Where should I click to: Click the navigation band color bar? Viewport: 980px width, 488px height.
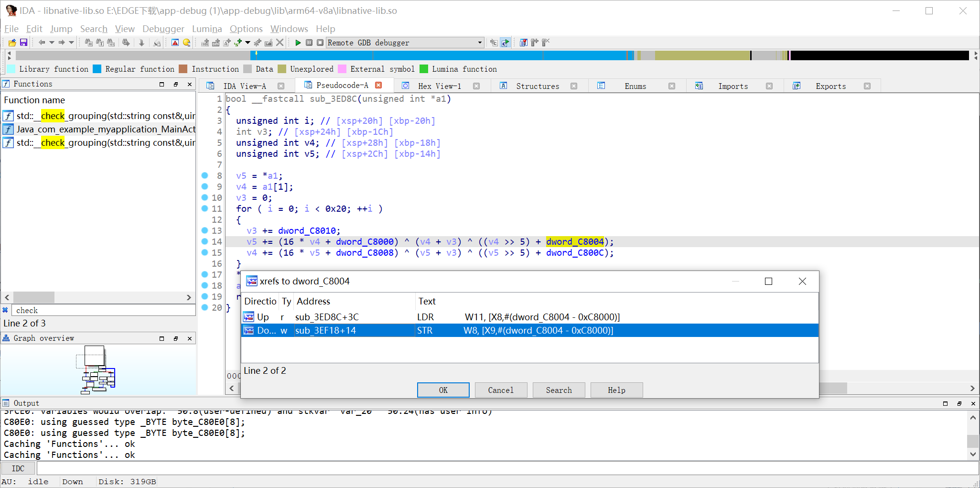pos(430,55)
